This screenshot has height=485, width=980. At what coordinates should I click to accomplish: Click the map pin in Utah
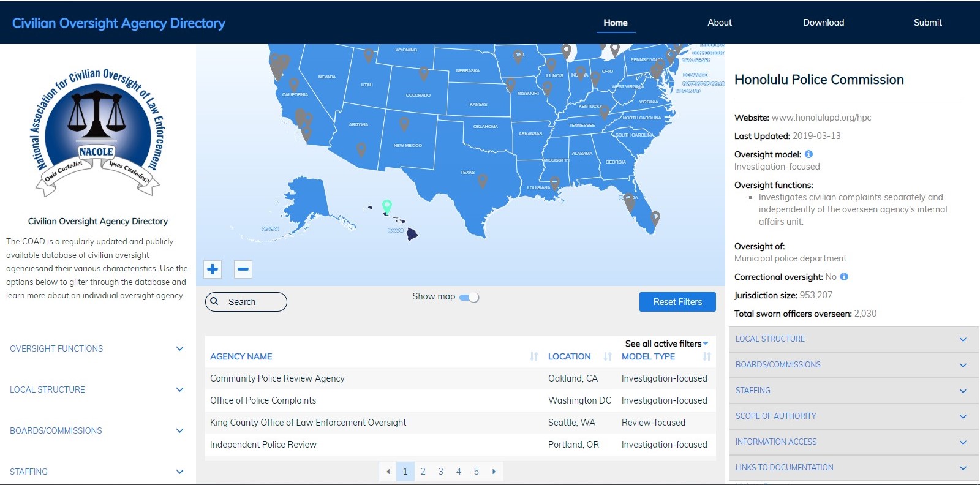pyautogui.click(x=369, y=56)
